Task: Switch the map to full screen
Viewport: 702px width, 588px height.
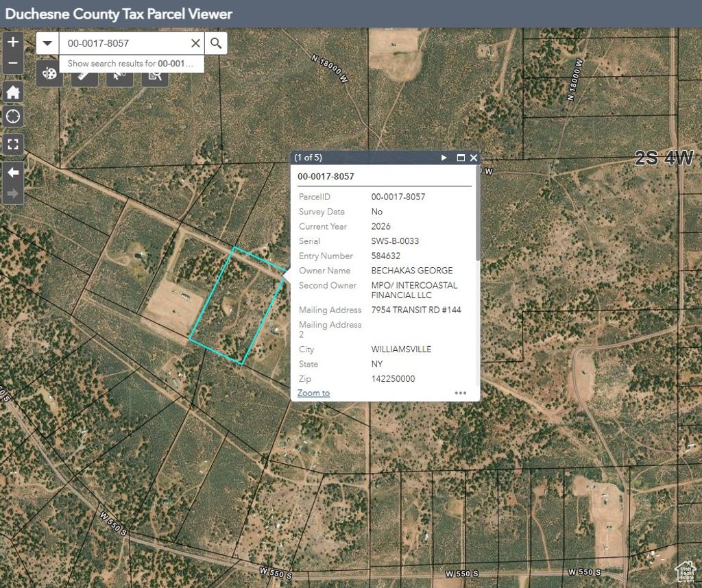Action: pyautogui.click(x=13, y=144)
